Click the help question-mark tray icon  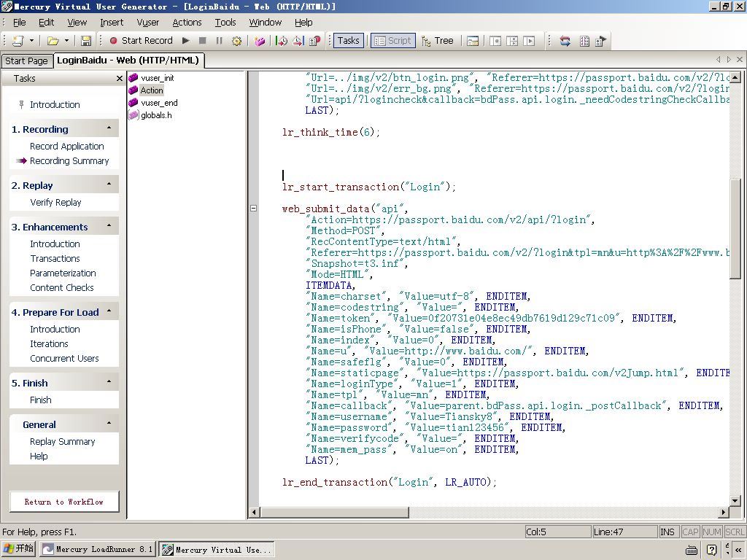point(712,550)
